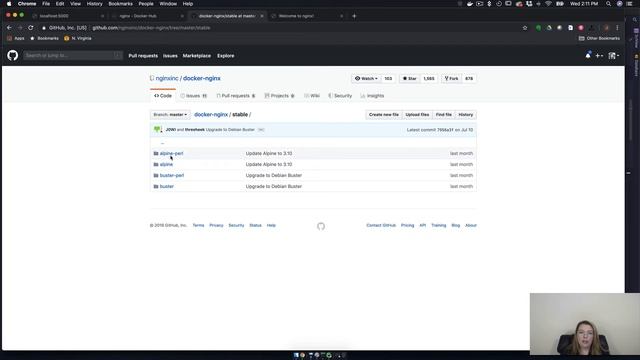This screenshot has width=640, height=360.
Task: Star the docker-nginx repository
Action: (409, 78)
